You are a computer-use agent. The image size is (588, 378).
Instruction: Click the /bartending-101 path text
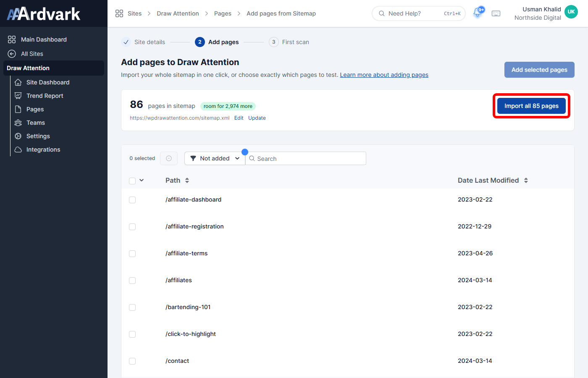188,307
